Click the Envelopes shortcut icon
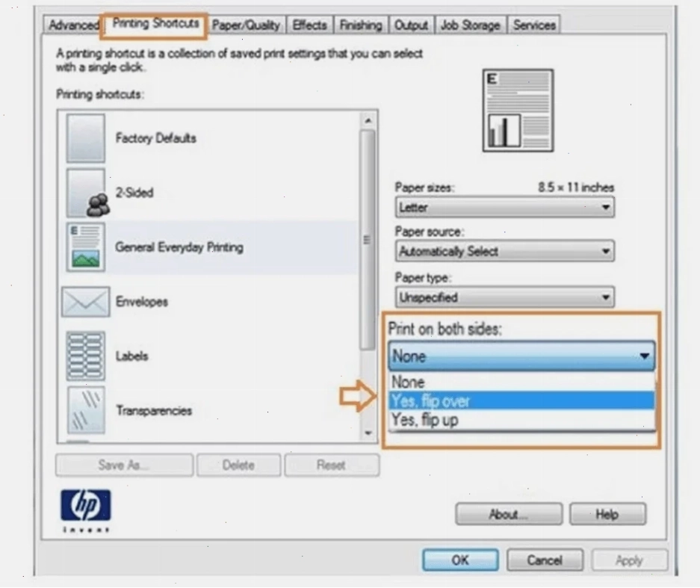 (x=85, y=302)
